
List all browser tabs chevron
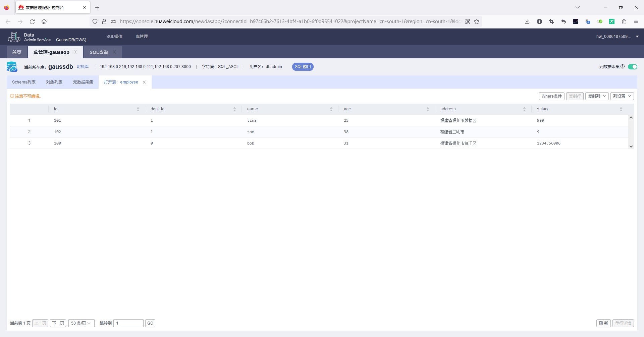pos(578,7)
